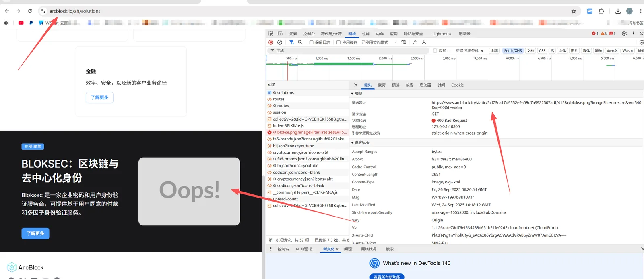Bookmark this page with the star icon
Image resolution: width=644 pixels, height=279 pixels.
click(x=574, y=11)
